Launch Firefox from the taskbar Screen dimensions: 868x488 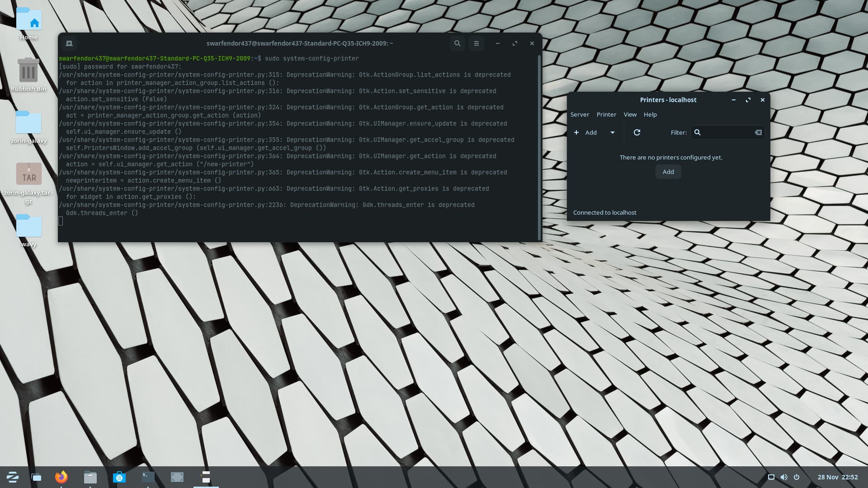(x=61, y=477)
